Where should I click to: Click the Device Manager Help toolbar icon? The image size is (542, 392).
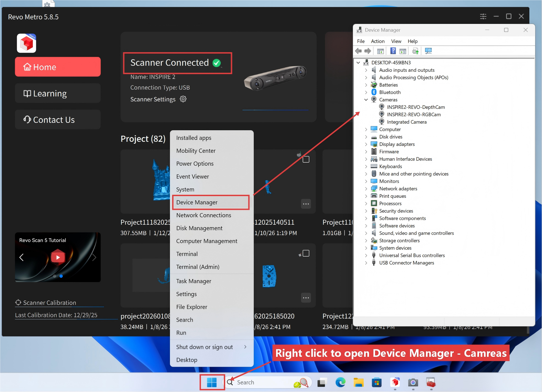(393, 51)
